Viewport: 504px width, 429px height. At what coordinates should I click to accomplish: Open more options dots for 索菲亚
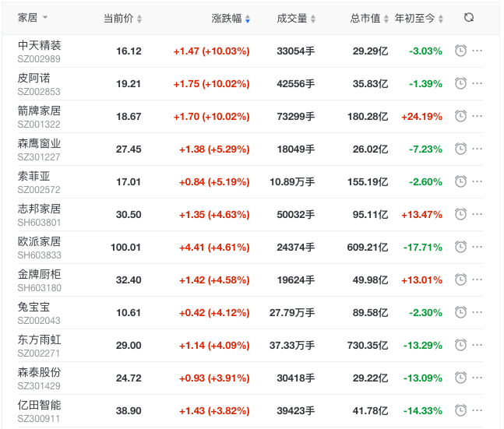coord(478,181)
